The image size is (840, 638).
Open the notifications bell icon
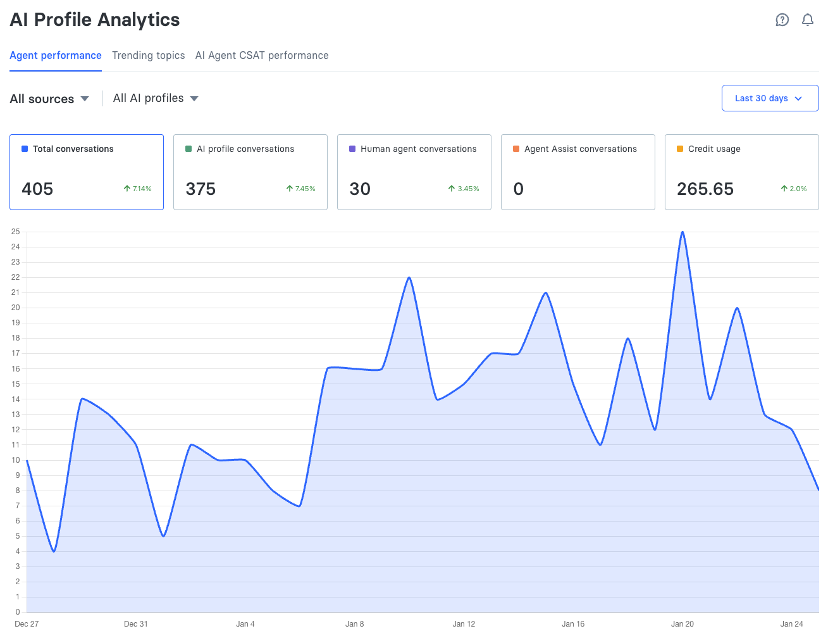coord(808,20)
